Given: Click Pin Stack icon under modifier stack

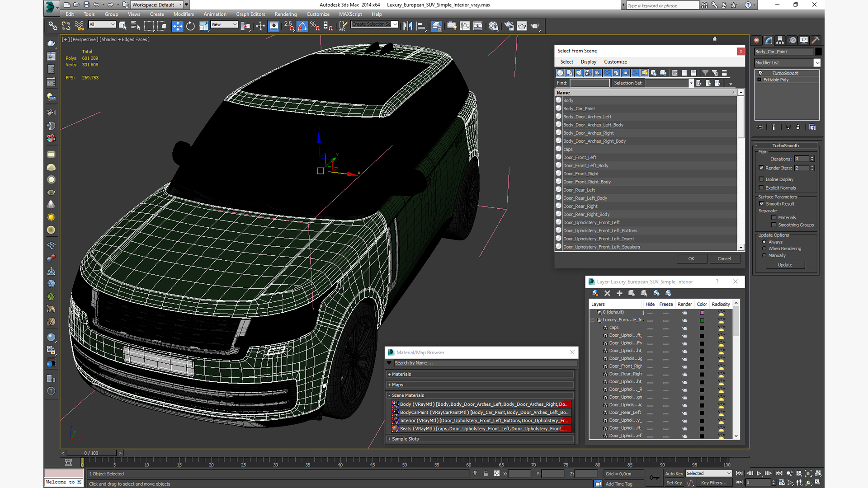Looking at the screenshot, I should coord(760,127).
